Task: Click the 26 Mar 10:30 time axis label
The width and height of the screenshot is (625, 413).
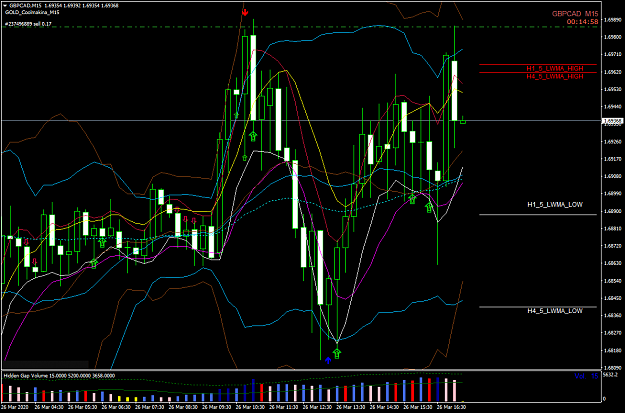Action: point(250,407)
